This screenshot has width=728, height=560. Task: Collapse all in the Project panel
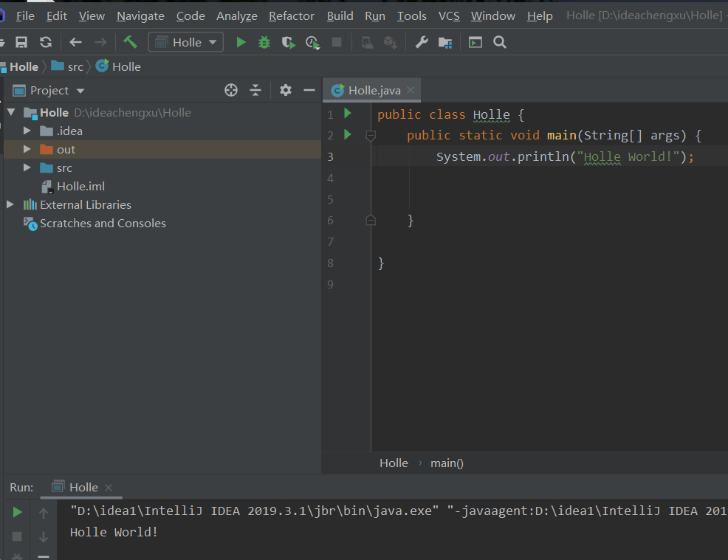[255, 90]
